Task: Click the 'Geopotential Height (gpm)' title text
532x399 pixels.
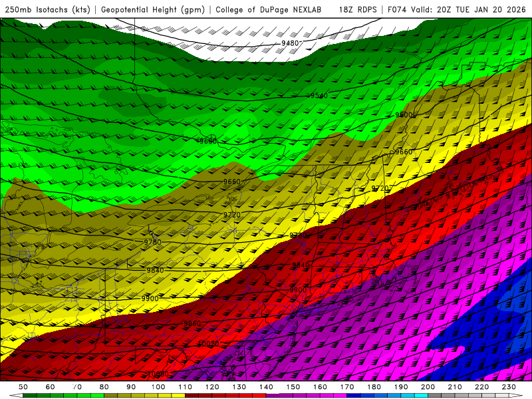Action: click(x=153, y=10)
